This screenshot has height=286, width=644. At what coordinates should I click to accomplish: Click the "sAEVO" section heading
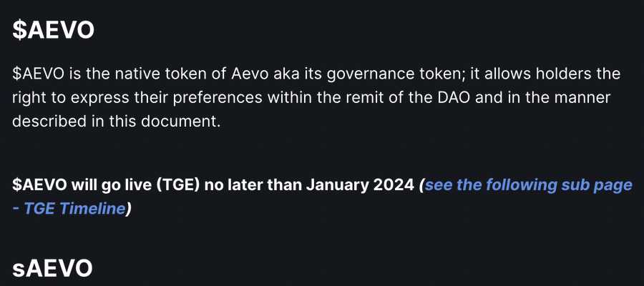point(52,268)
